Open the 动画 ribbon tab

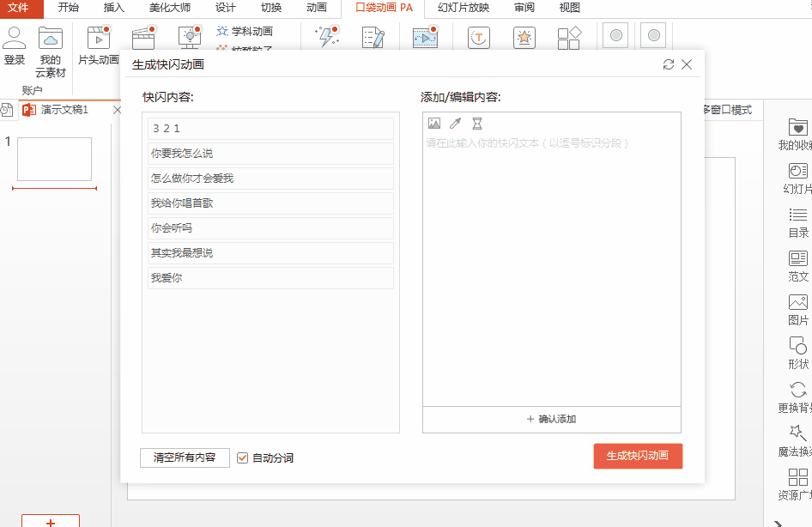(x=317, y=8)
